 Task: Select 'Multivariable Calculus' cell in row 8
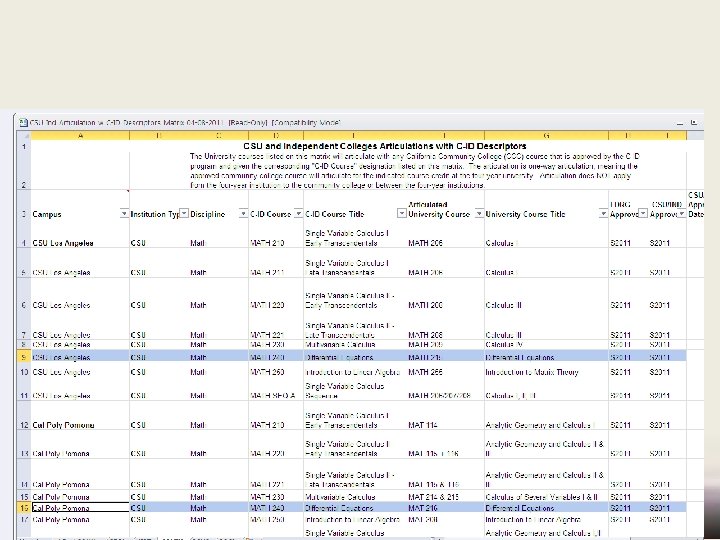pyautogui.click(x=355, y=344)
